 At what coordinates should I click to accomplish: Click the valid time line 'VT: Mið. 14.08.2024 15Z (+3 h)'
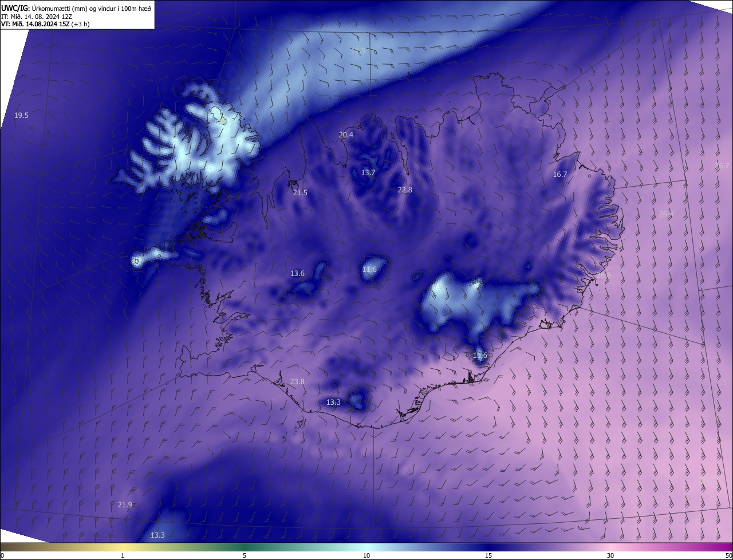pos(45,24)
